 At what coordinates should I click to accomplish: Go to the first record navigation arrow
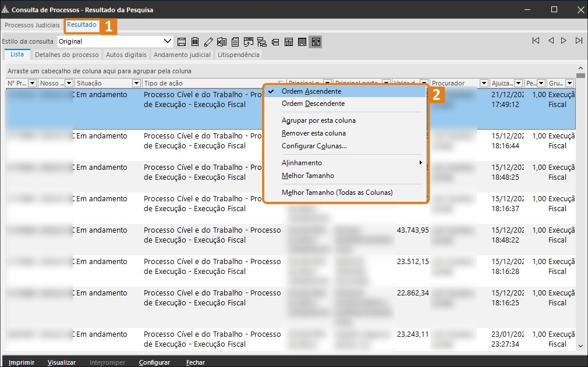pyautogui.click(x=536, y=41)
